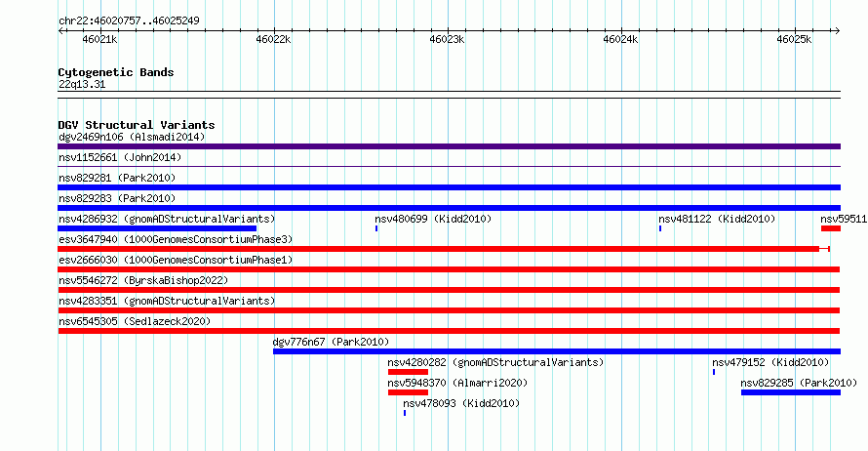The width and height of the screenshot is (868, 451).
Task: Select nsv481122 (Kidd2010) label
Action: pyautogui.click(x=717, y=219)
